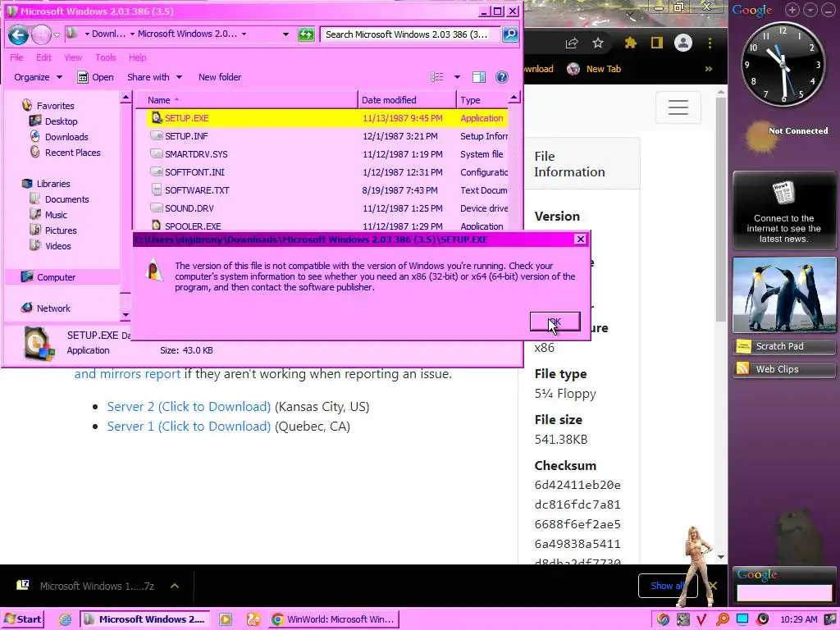This screenshot has height=630, width=840.
Task: Toggle the Explorer preview pane icon
Action: coord(478,77)
